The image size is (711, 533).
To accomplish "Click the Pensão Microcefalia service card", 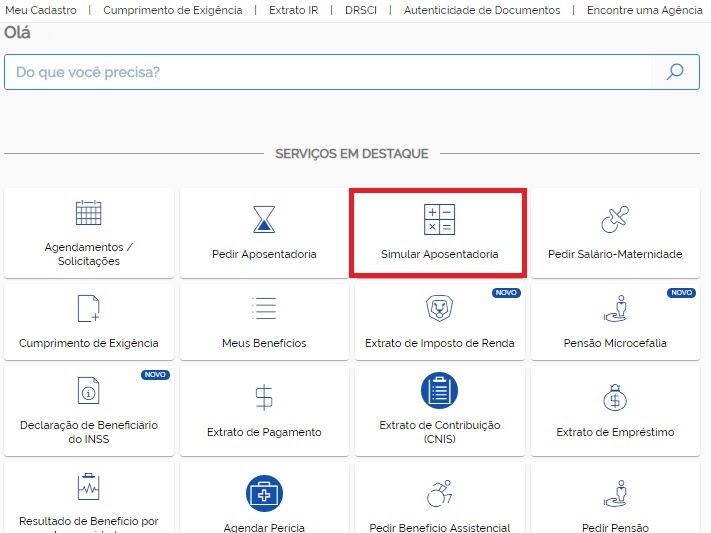I will coord(615,322).
